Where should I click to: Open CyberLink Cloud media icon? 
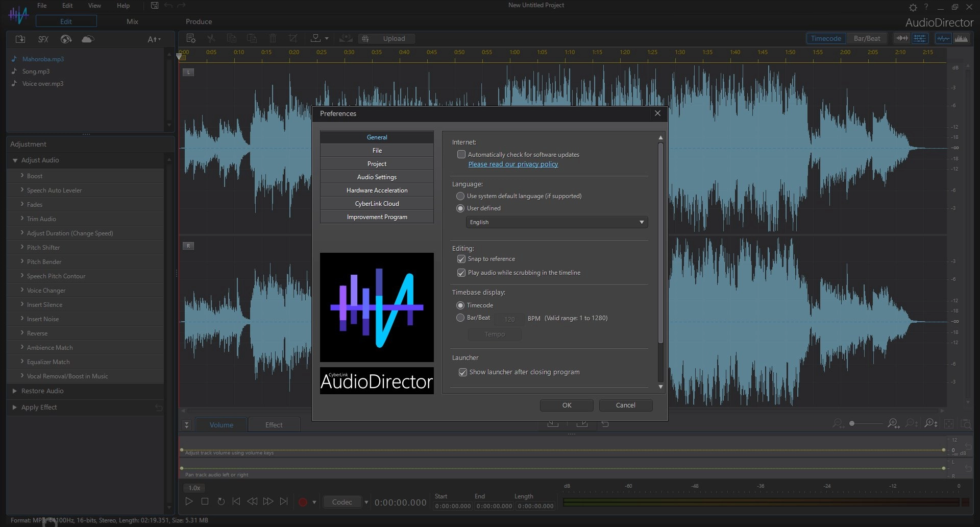pyautogui.click(x=88, y=39)
